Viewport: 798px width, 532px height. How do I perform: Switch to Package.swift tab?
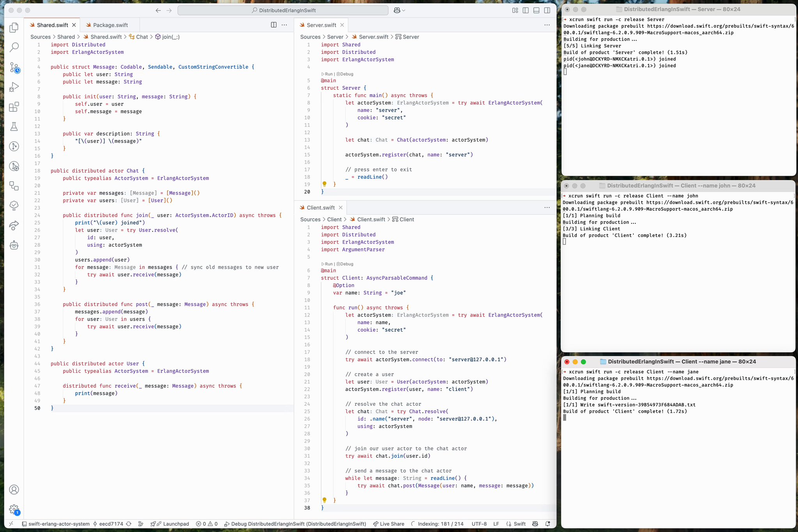click(x=110, y=25)
